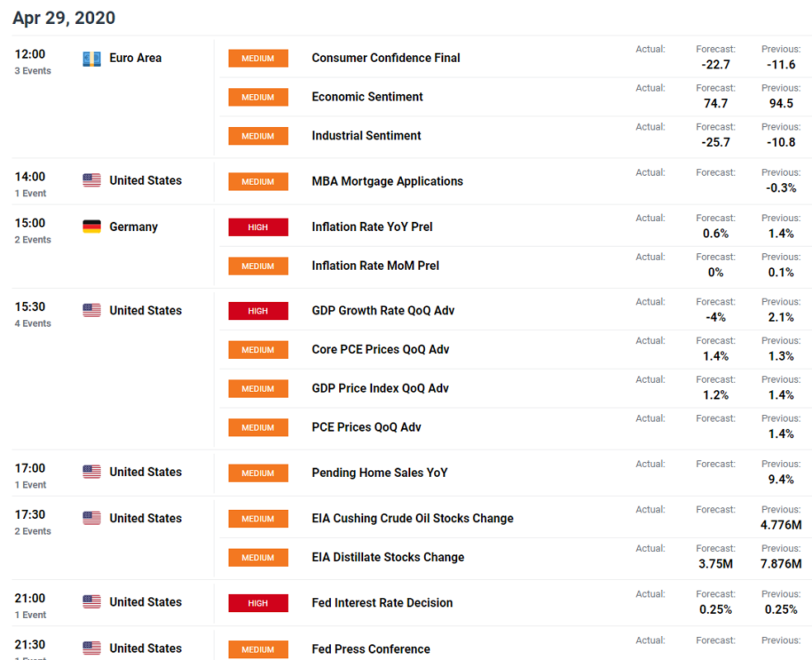Screen dimensions: 812x660
Task: Open the MBA Mortgage Applications event
Action: 387,181
